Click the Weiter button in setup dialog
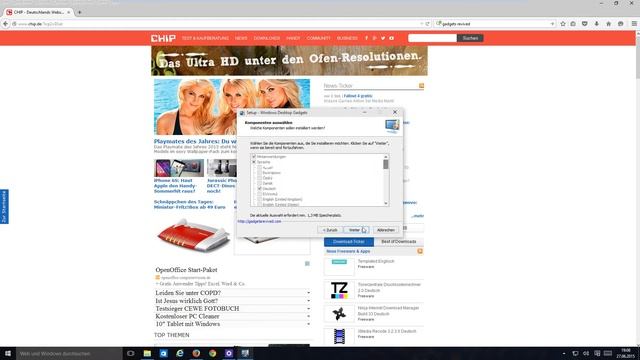Viewport: 640px width, 360px height. [x=356, y=230]
